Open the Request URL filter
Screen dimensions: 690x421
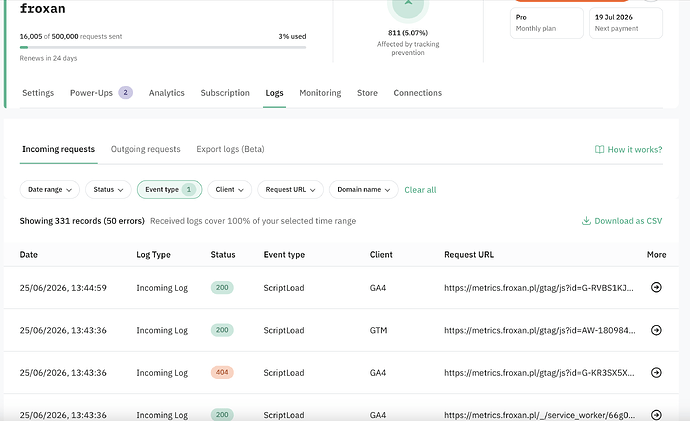pyautogui.click(x=290, y=190)
